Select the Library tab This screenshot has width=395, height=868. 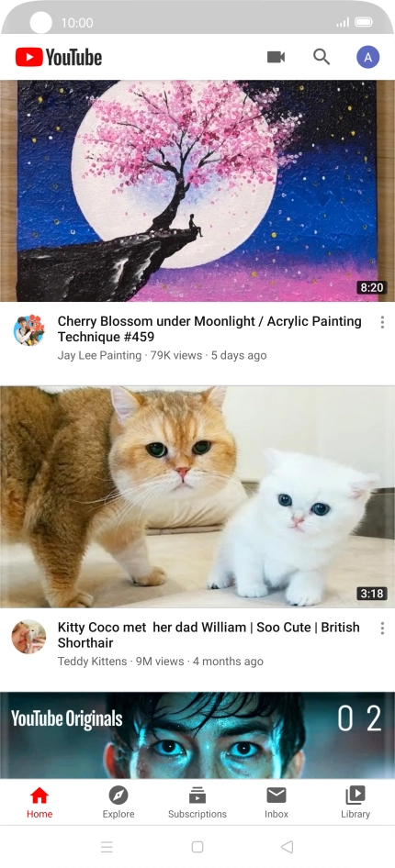pyautogui.click(x=355, y=802)
